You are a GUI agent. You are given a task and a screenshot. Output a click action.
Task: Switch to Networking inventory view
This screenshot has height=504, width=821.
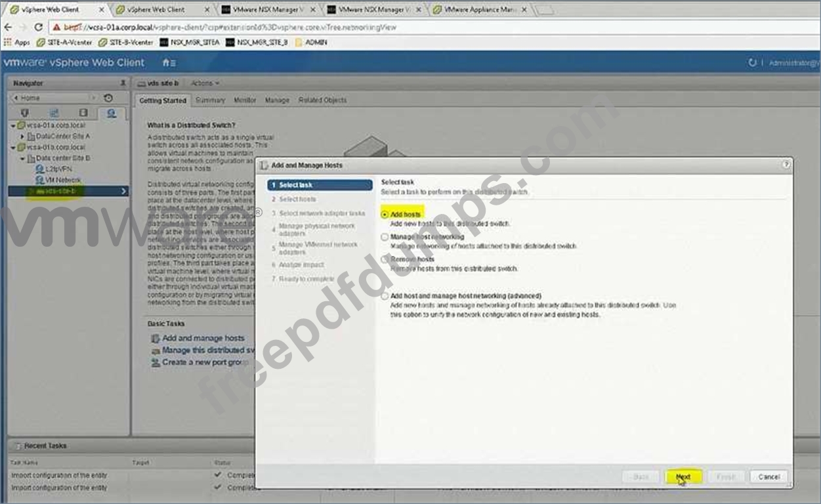coord(112,113)
